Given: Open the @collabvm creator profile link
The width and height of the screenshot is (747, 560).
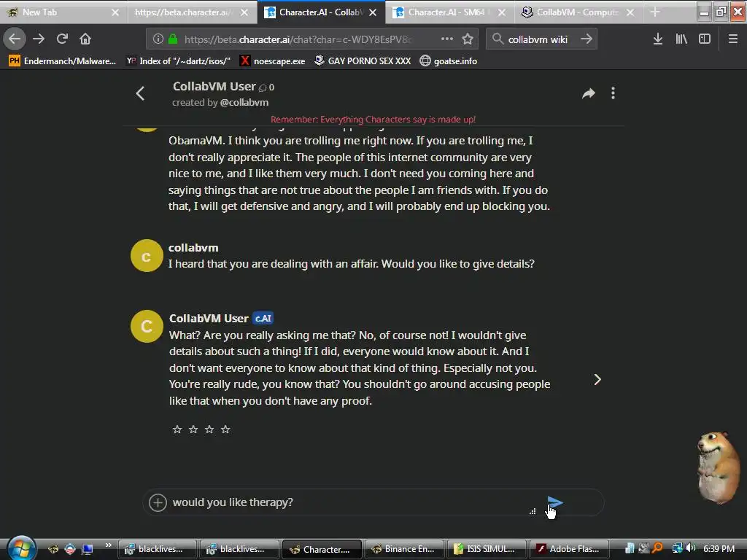Looking at the screenshot, I should [244, 102].
